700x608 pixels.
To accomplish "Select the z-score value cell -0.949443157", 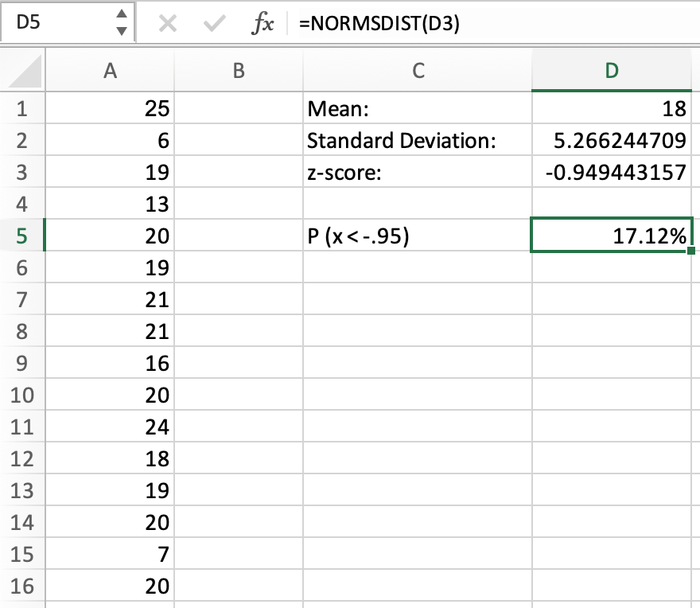I will coord(611,173).
